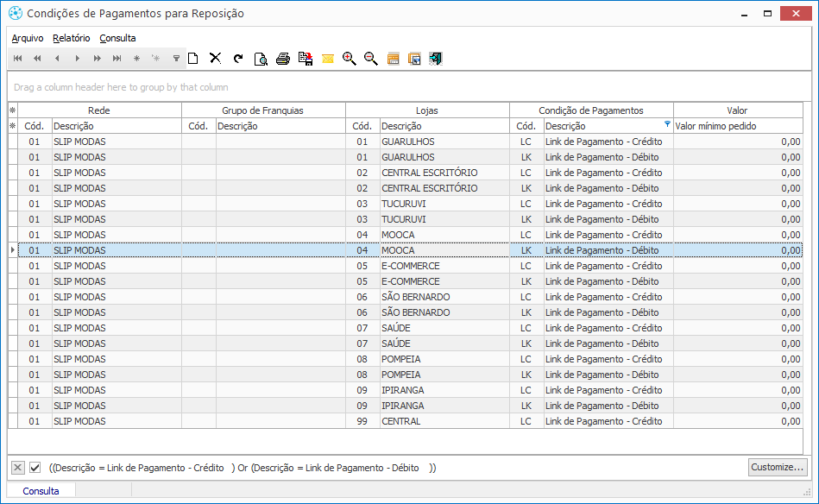The width and height of the screenshot is (819, 504).
Task: Go to next record arrow
Action: click(x=77, y=59)
